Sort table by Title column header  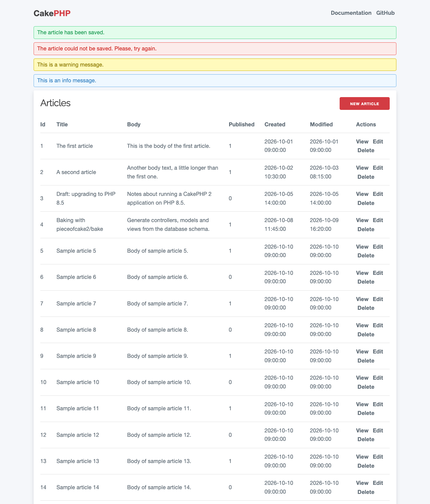click(62, 124)
